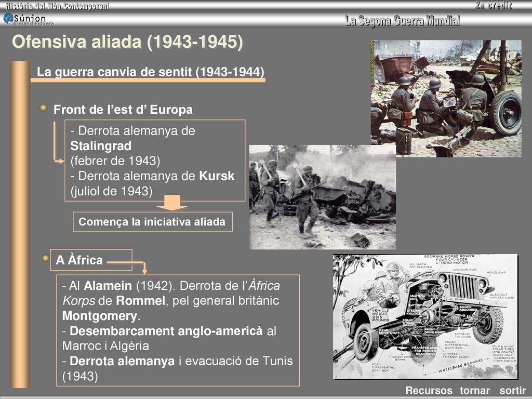Viewport: 532px width, 399px height.
Task: Click the bold word Alamein
Action: (108, 286)
